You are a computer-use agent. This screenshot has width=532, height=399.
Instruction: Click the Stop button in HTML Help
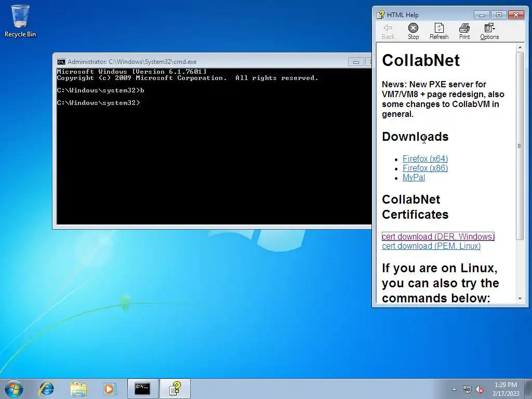413,32
